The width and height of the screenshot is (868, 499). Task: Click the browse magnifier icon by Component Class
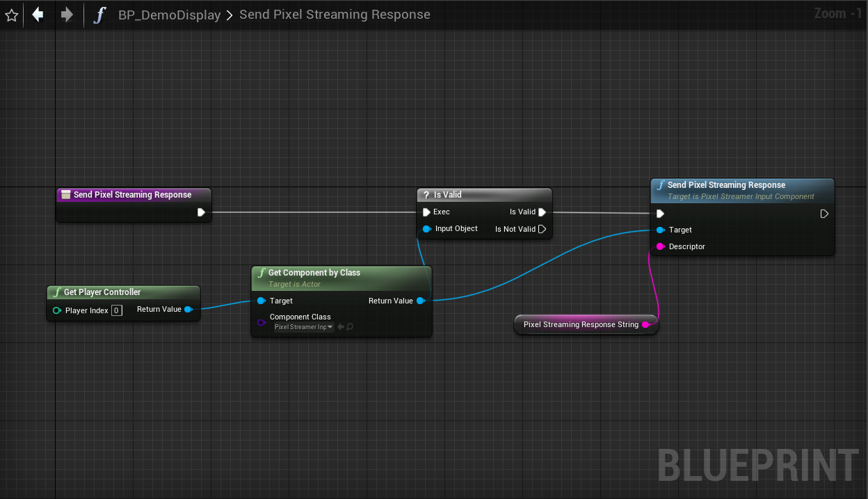pos(350,327)
